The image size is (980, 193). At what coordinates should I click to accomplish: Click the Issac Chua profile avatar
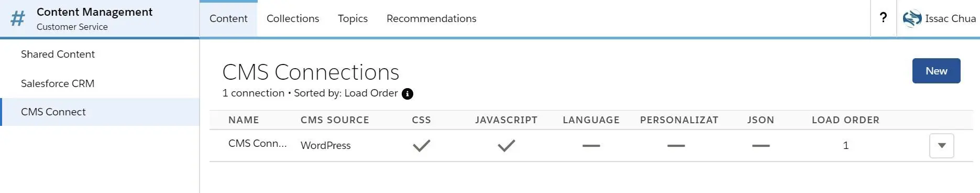[912, 18]
